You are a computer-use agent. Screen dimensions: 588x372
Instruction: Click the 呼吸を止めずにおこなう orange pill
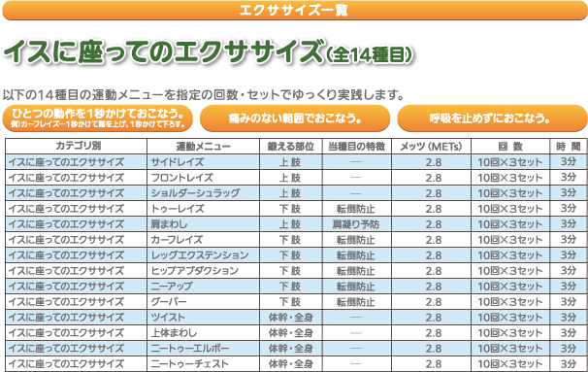[492, 118]
